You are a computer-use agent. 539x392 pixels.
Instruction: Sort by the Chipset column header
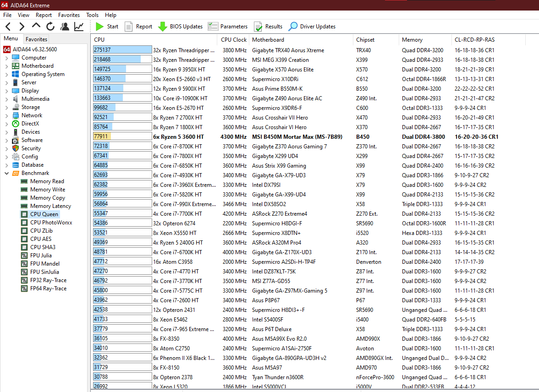pyautogui.click(x=376, y=39)
